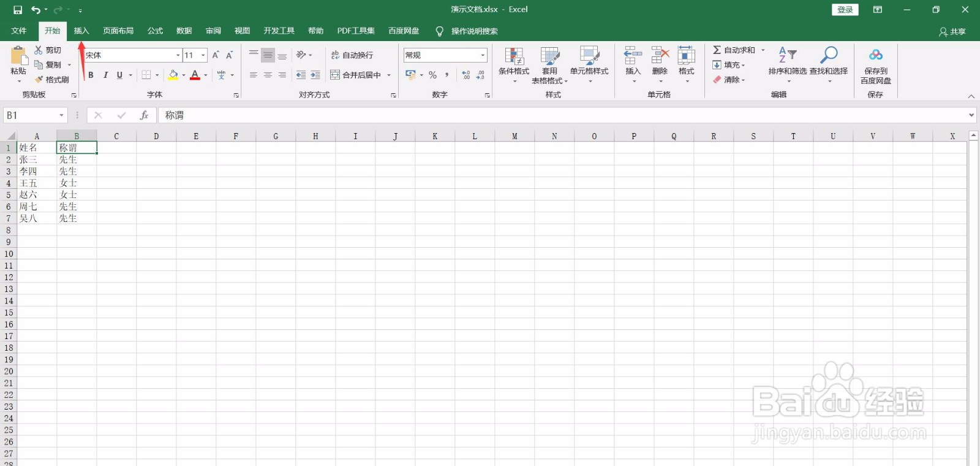The height and width of the screenshot is (466, 980).
Task: Click Decrease Decimal icon
Action: click(481, 75)
